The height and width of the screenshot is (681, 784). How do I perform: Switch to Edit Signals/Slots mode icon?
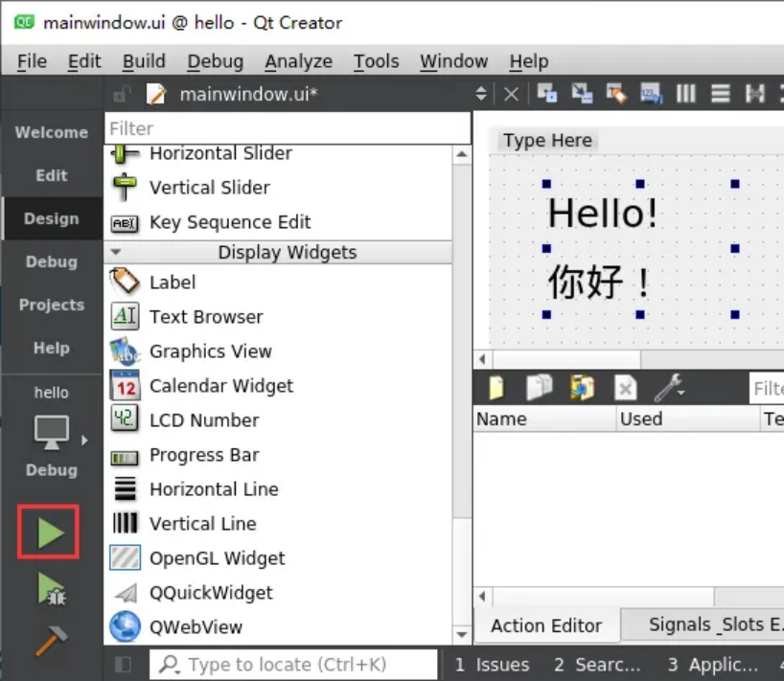point(582,94)
